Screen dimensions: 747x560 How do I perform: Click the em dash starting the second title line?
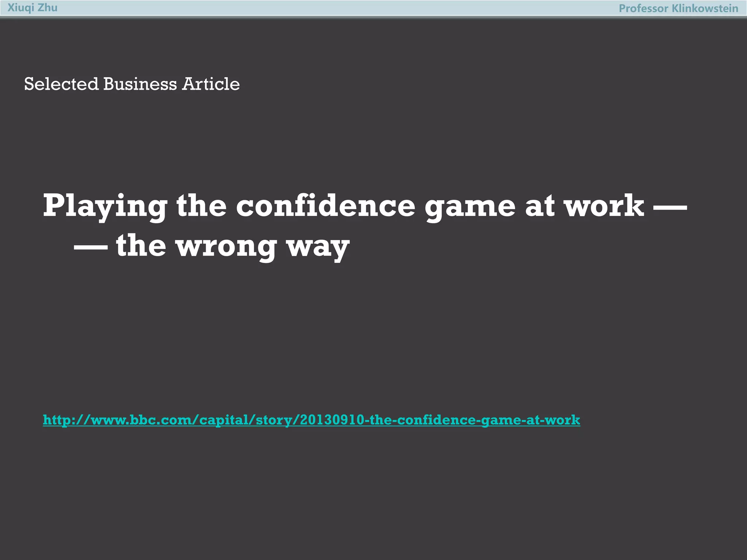pyautogui.click(x=91, y=246)
